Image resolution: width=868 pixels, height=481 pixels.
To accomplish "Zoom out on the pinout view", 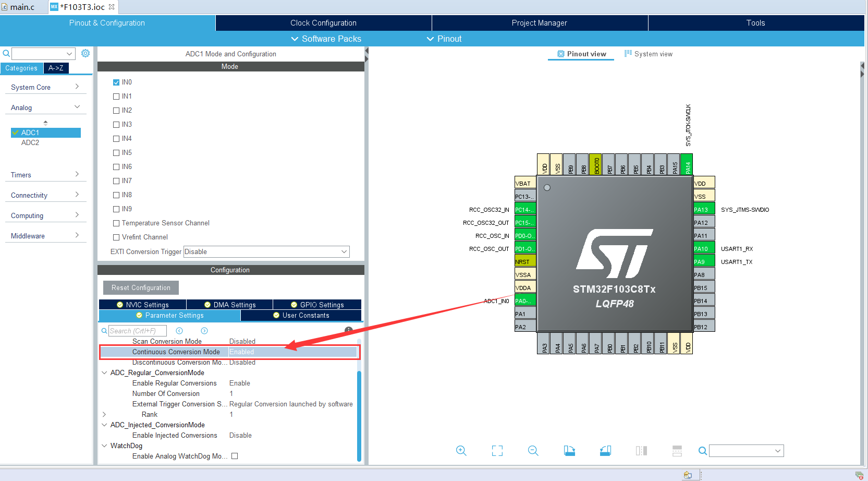I will coord(533,450).
